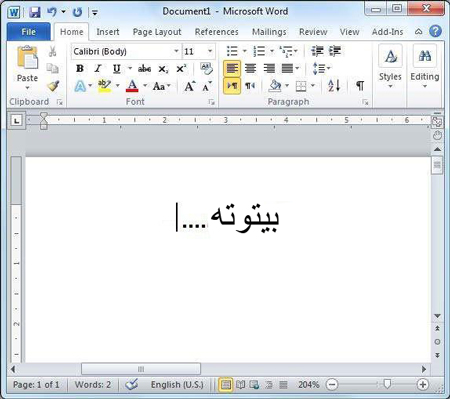Screen dimensions: 450x399
Task: Switch to the Insert tab
Action: [108, 32]
